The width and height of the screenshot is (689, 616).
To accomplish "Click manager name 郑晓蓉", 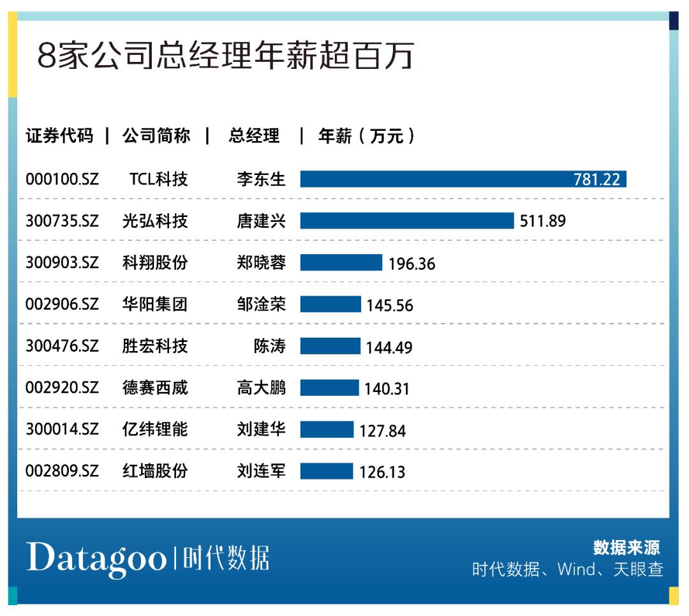I will point(262,262).
